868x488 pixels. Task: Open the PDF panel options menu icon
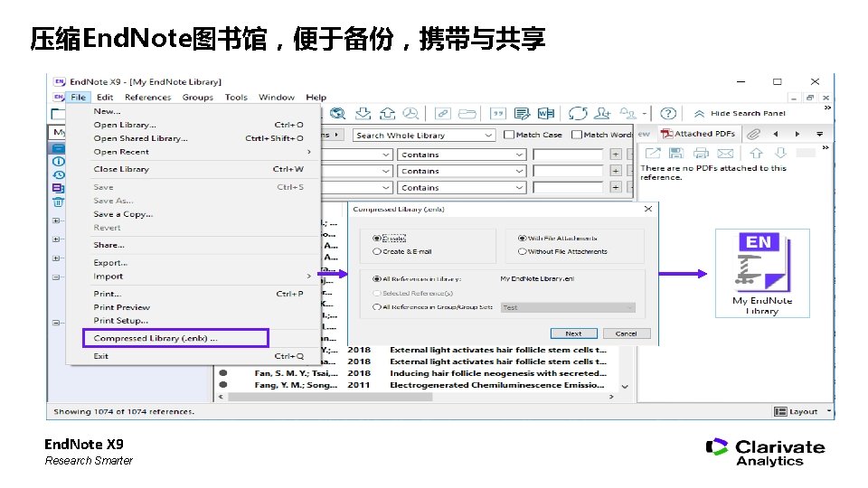(820, 134)
